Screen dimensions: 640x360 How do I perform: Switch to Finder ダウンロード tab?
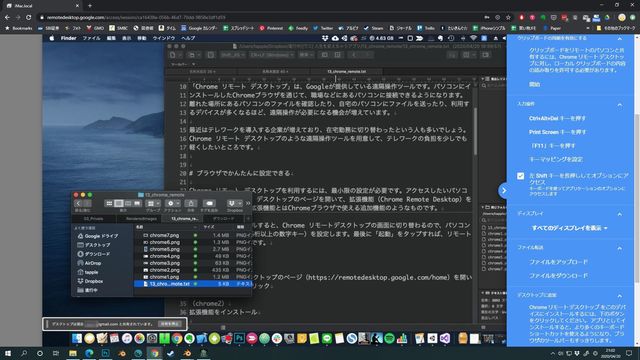coord(224,219)
